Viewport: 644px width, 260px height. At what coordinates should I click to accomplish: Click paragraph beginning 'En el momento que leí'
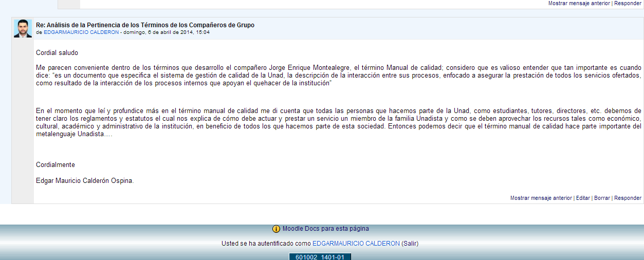click(x=338, y=122)
